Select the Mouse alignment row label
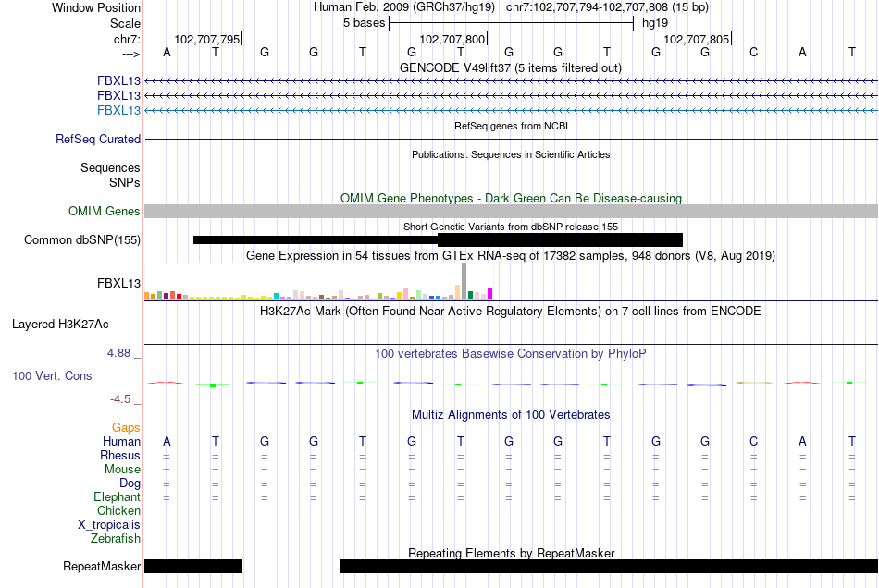The height and width of the screenshot is (588, 879). [122, 470]
